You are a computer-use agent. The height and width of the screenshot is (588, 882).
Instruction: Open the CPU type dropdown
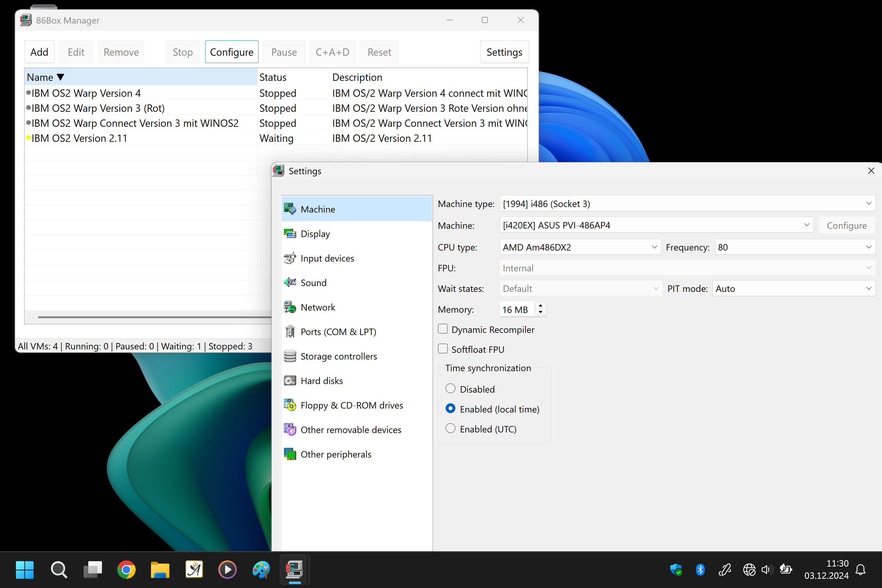point(580,247)
